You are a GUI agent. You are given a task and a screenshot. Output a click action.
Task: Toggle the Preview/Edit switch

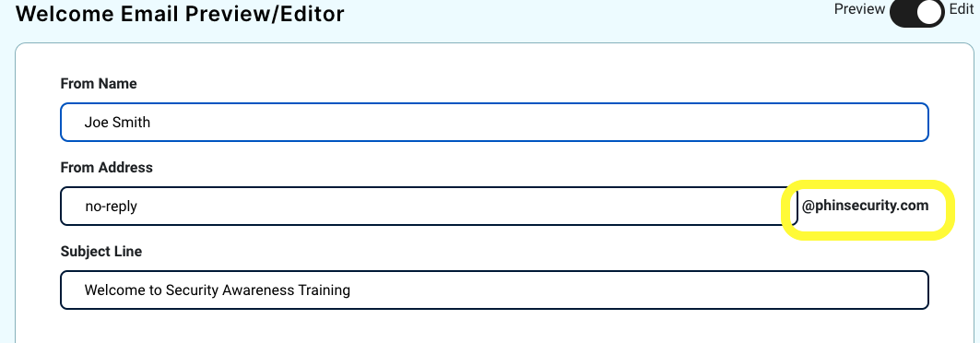(x=917, y=12)
